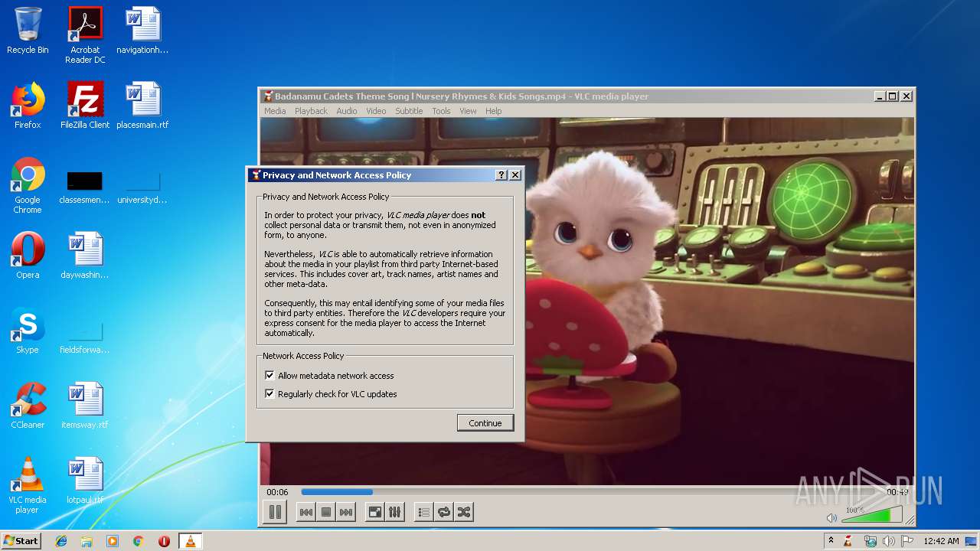Image resolution: width=980 pixels, height=551 pixels.
Task: Click the remaining time label in VLC
Action: click(897, 492)
